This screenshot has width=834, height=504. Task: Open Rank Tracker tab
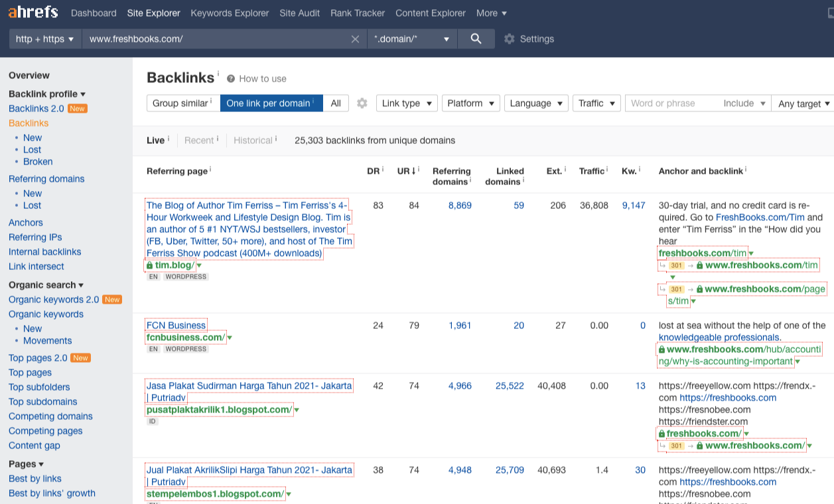click(x=358, y=13)
